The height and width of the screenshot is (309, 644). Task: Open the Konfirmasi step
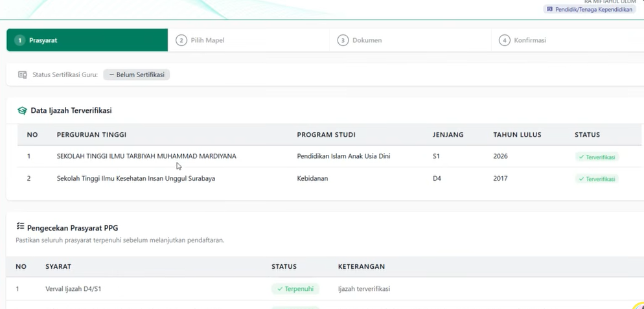(x=568, y=40)
